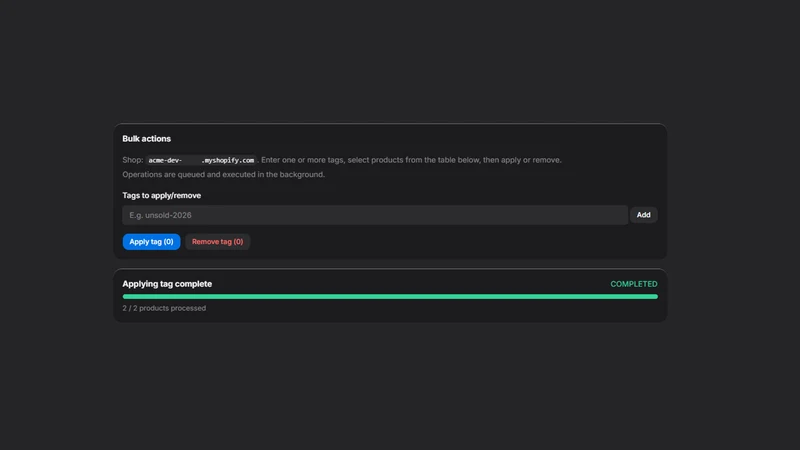The width and height of the screenshot is (800, 450).
Task: Click the 'Applying tag complete' heading
Action: coord(167,284)
